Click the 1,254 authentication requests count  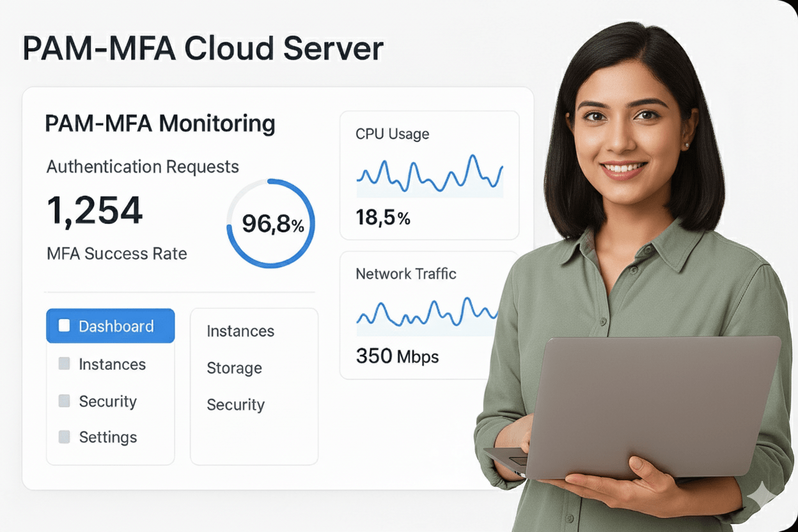pyautogui.click(x=95, y=211)
